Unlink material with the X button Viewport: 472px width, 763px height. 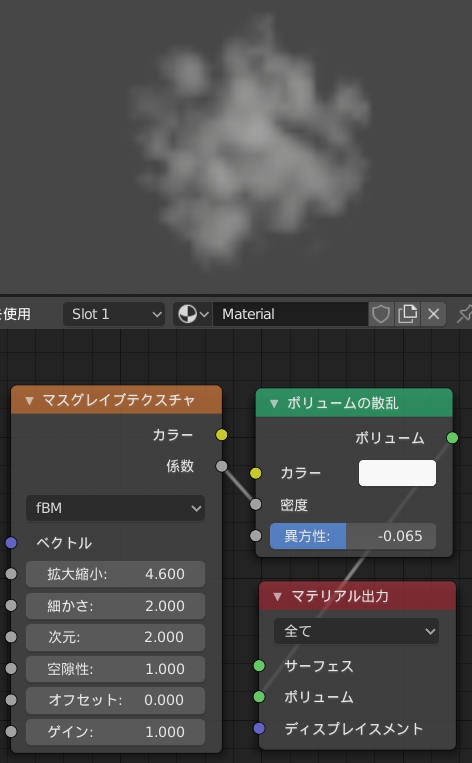click(433, 314)
